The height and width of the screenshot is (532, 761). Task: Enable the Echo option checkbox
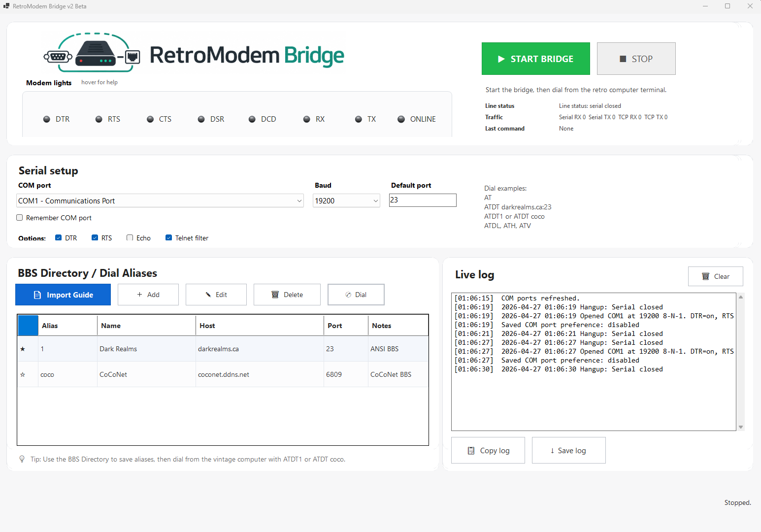(130, 238)
